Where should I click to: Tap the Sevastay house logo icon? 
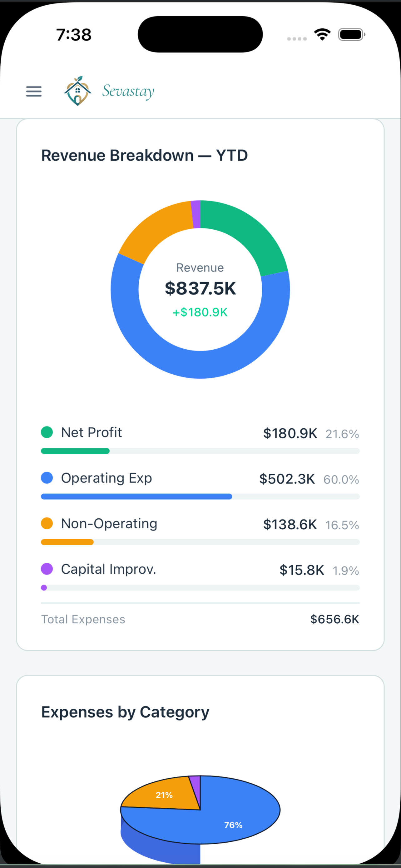coord(78,91)
